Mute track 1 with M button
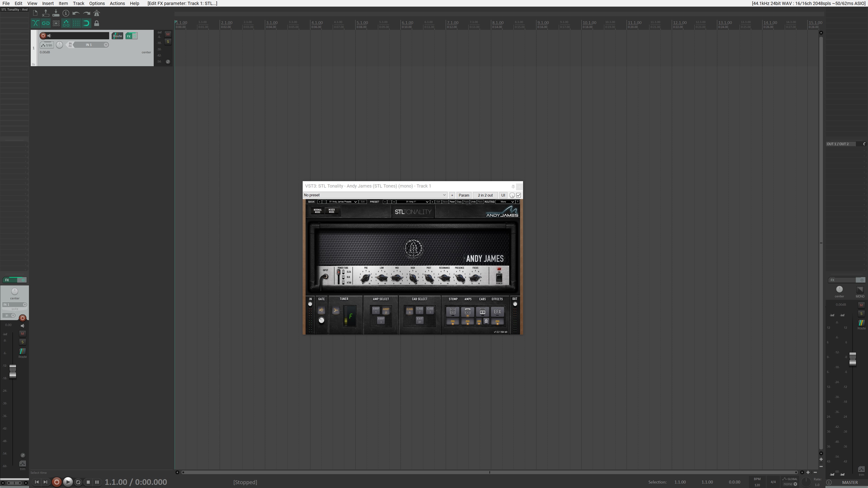This screenshot has height=488, width=868. [x=168, y=34]
